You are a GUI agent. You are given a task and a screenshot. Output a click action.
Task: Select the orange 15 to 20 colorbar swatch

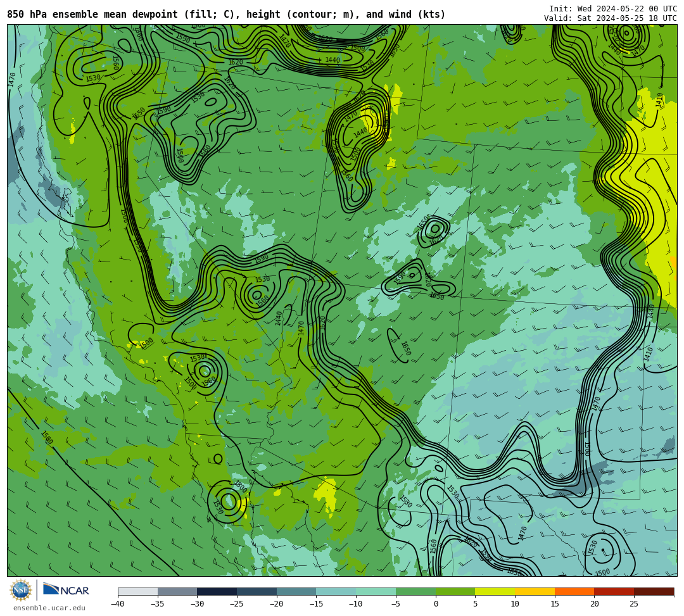tap(574, 591)
